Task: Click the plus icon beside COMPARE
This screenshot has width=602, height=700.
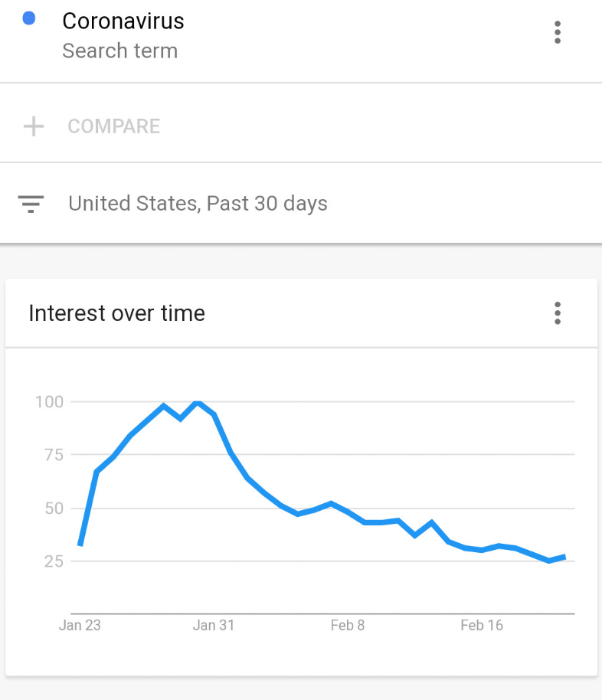Action: pyautogui.click(x=34, y=126)
